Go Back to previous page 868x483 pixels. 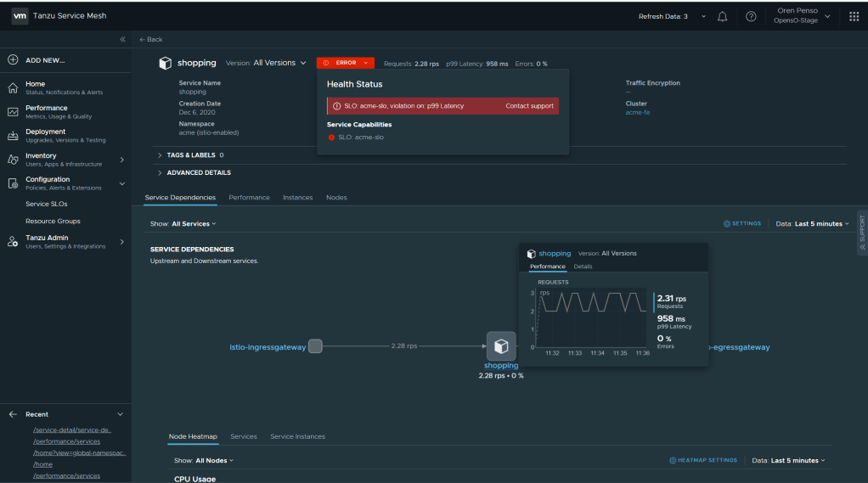150,39
